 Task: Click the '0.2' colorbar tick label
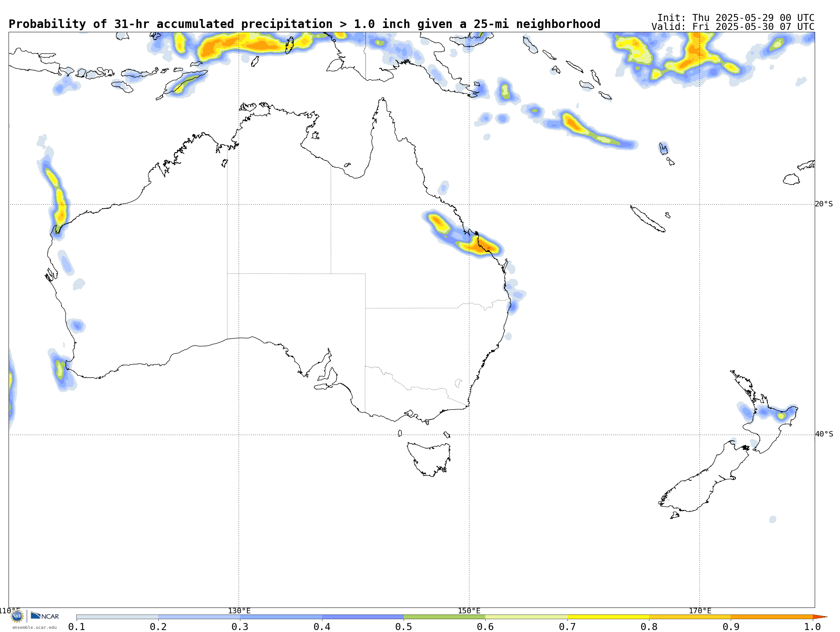click(158, 627)
